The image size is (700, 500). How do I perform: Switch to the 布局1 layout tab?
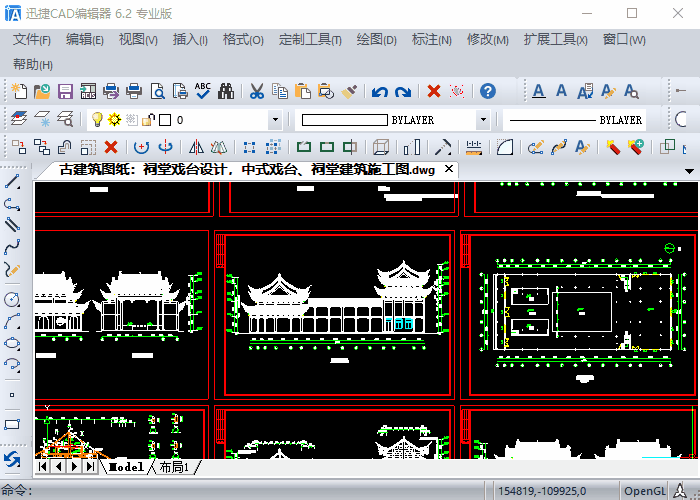pos(173,467)
